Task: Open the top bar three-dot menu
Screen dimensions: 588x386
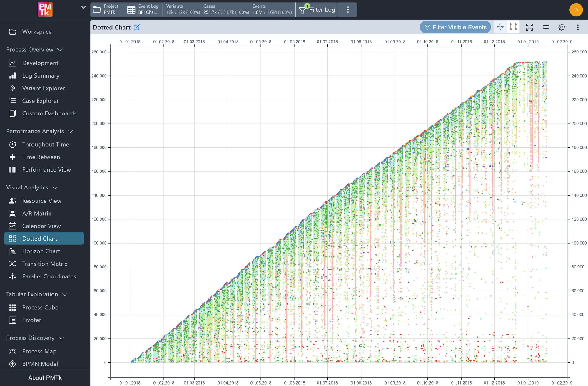Action: (x=348, y=10)
